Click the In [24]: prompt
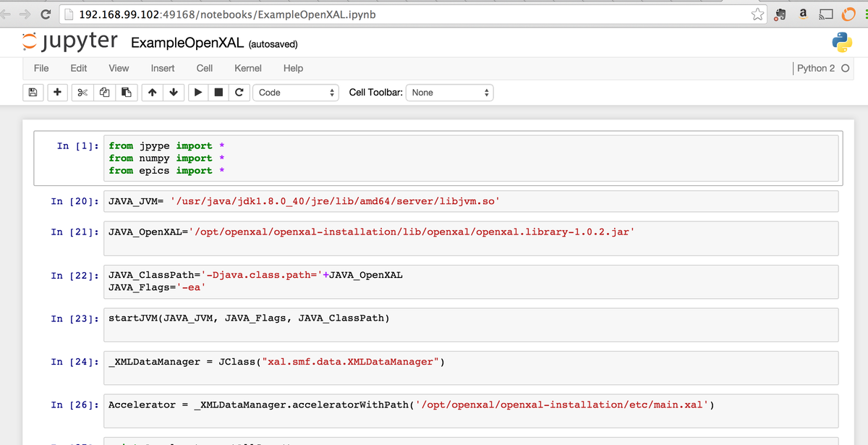The image size is (868, 445). pos(75,362)
